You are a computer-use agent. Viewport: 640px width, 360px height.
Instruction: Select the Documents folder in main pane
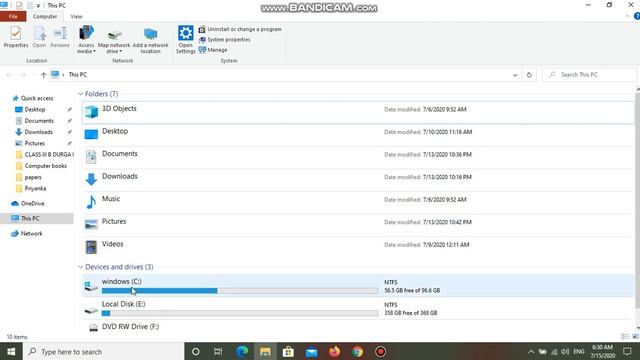(358, 157)
